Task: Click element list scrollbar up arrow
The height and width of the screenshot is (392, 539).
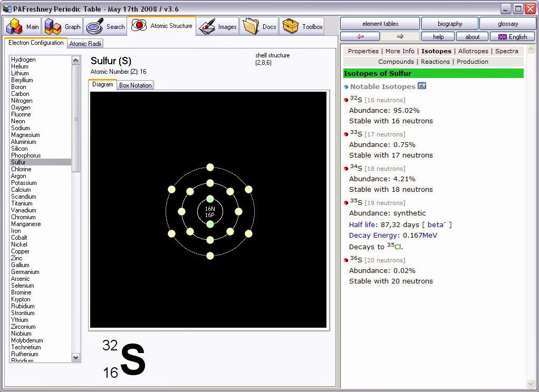Action: (75, 60)
